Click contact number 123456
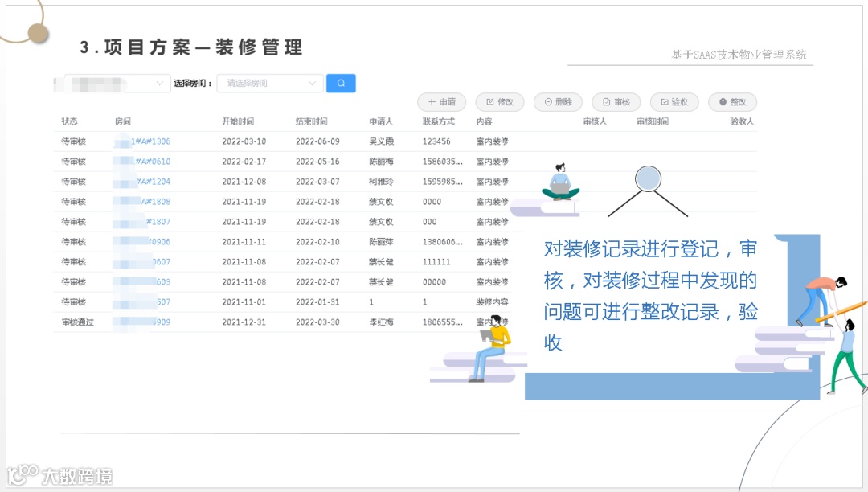868x492 pixels. click(x=436, y=141)
